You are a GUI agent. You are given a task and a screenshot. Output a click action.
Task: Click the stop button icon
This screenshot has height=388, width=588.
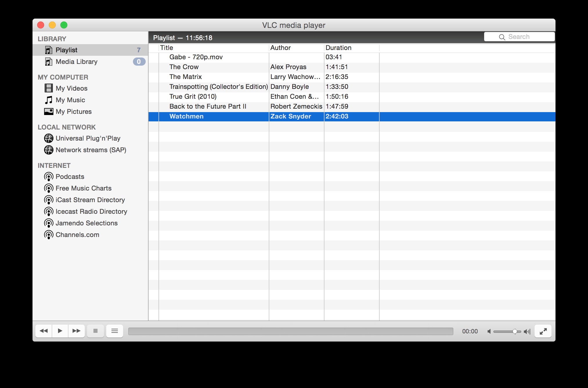pos(95,331)
